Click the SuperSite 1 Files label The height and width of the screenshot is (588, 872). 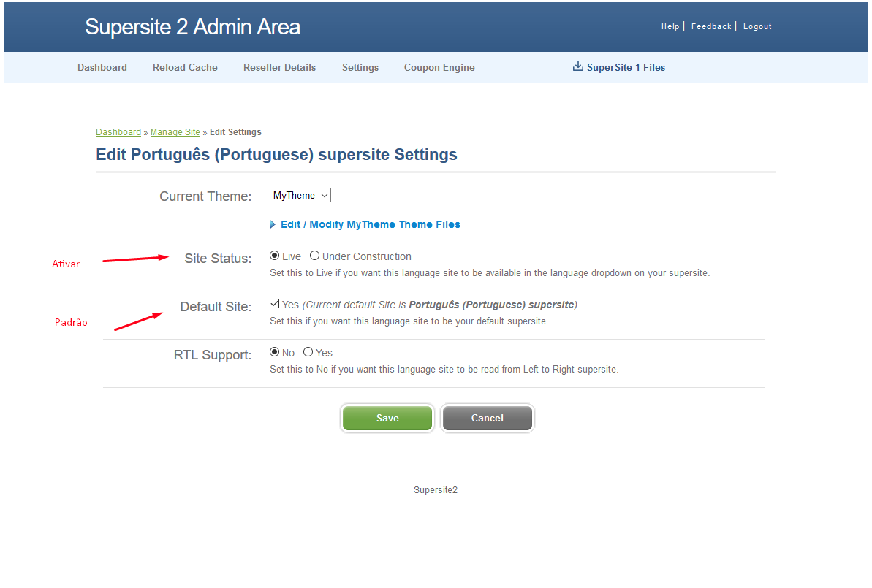pos(626,67)
